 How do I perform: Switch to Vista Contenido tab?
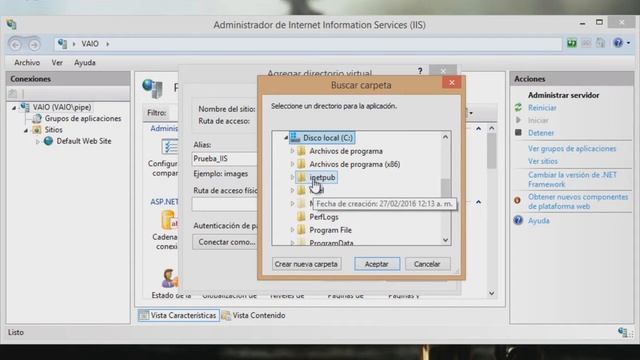pyautogui.click(x=254, y=316)
